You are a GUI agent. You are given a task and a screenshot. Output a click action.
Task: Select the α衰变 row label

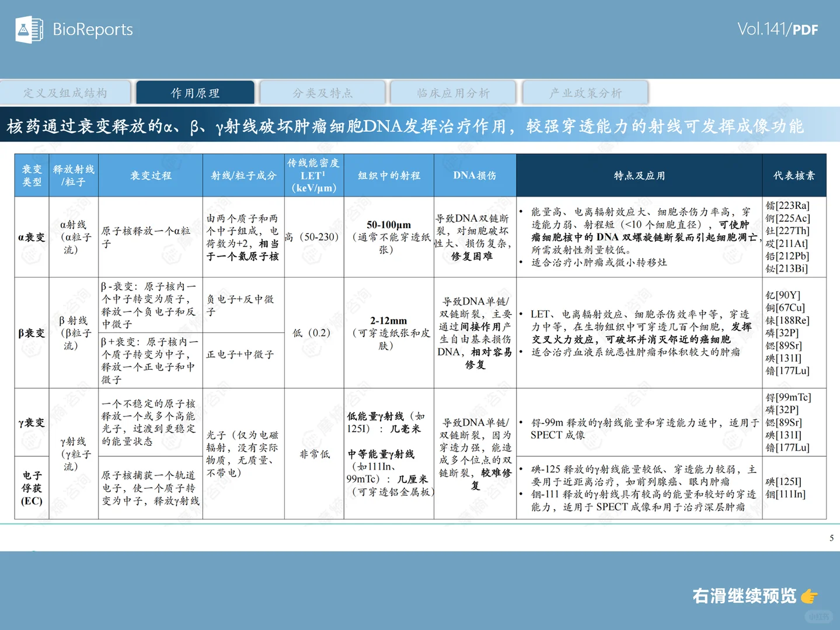31,237
